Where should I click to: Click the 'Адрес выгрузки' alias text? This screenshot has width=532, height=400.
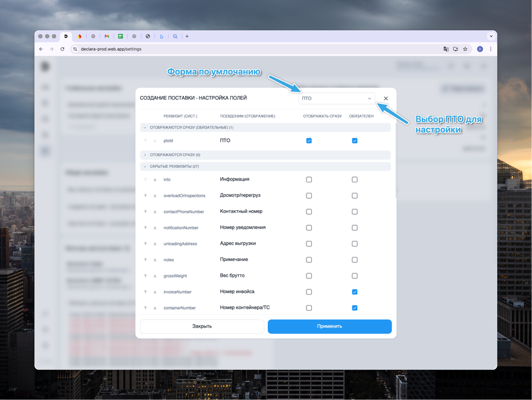click(238, 244)
